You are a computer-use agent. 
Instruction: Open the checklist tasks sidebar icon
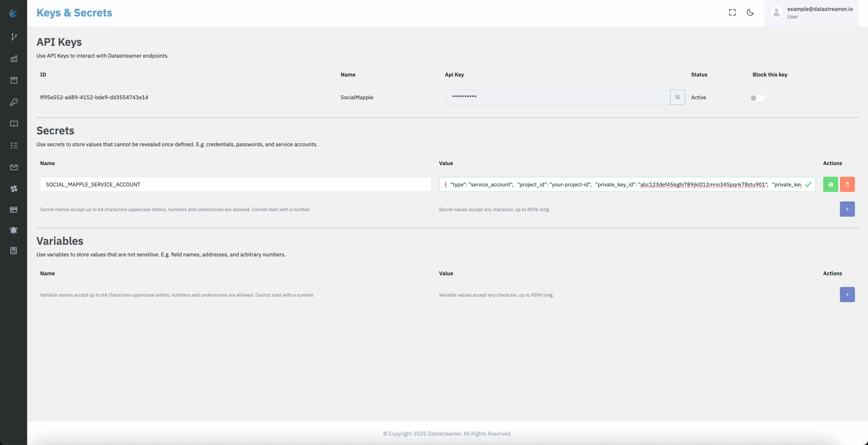pyautogui.click(x=14, y=145)
